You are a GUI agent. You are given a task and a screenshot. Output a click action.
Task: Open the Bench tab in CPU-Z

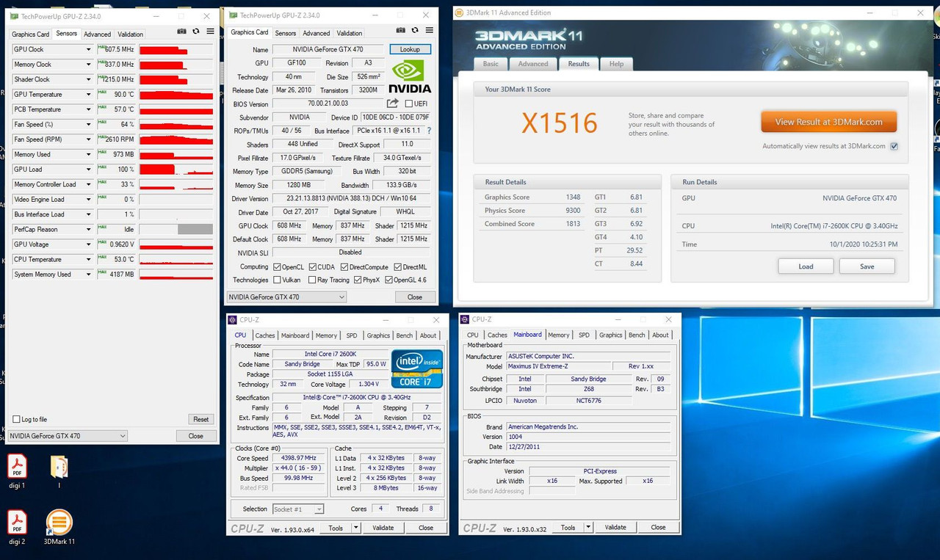pyautogui.click(x=405, y=335)
